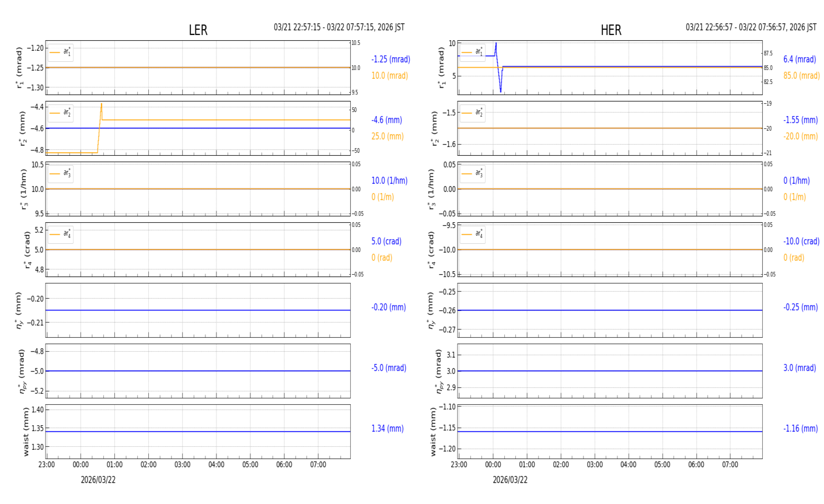Click the ηy* (mm) axis label for HER

(431, 310)
